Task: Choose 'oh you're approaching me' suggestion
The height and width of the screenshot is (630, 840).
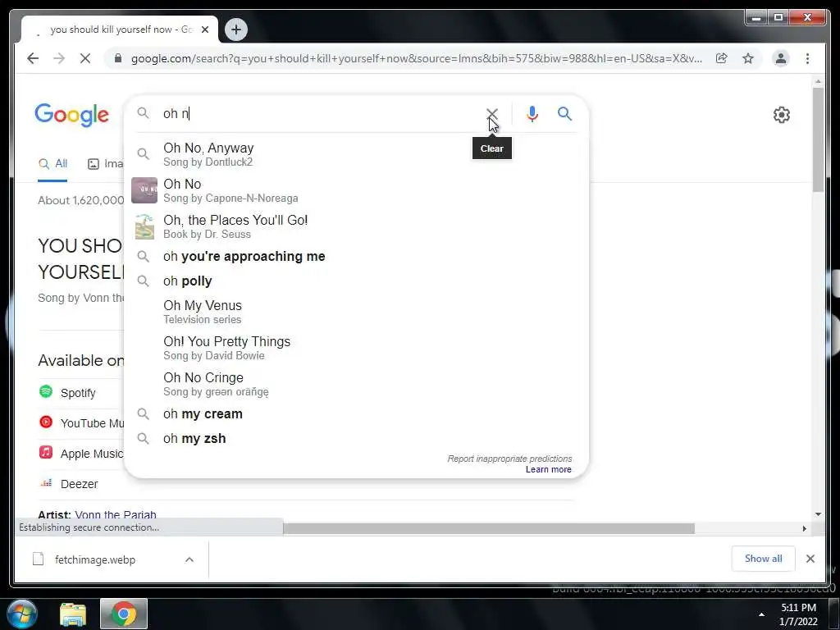Action: 356,256
